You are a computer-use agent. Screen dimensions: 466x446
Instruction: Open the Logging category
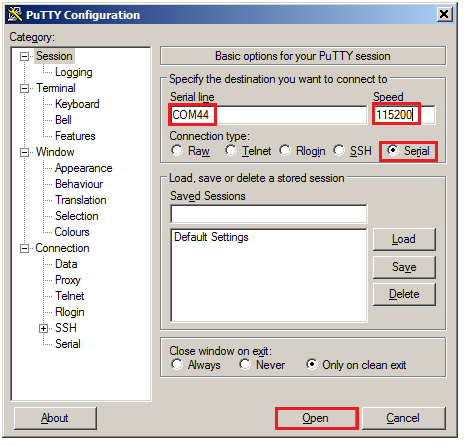click(74, 72)
